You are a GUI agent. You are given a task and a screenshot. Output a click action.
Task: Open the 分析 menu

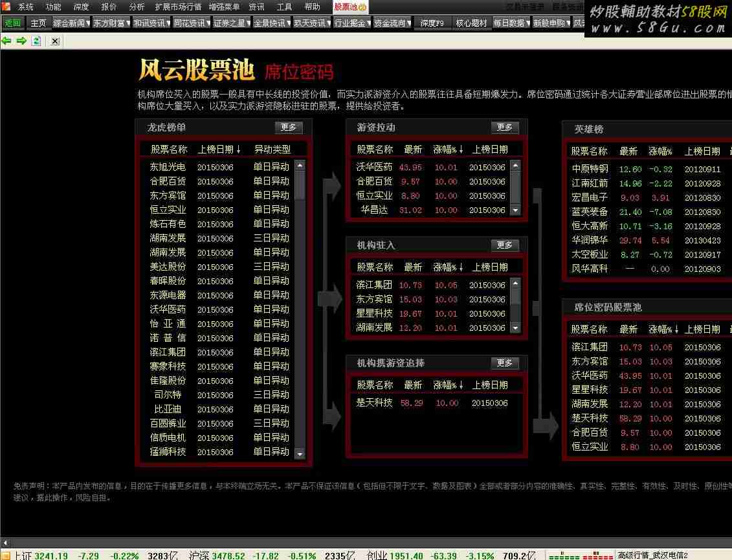[x=137, y=6]
